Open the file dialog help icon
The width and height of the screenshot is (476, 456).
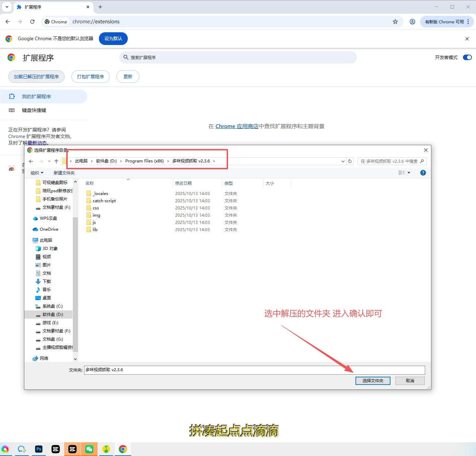point(423,173)
